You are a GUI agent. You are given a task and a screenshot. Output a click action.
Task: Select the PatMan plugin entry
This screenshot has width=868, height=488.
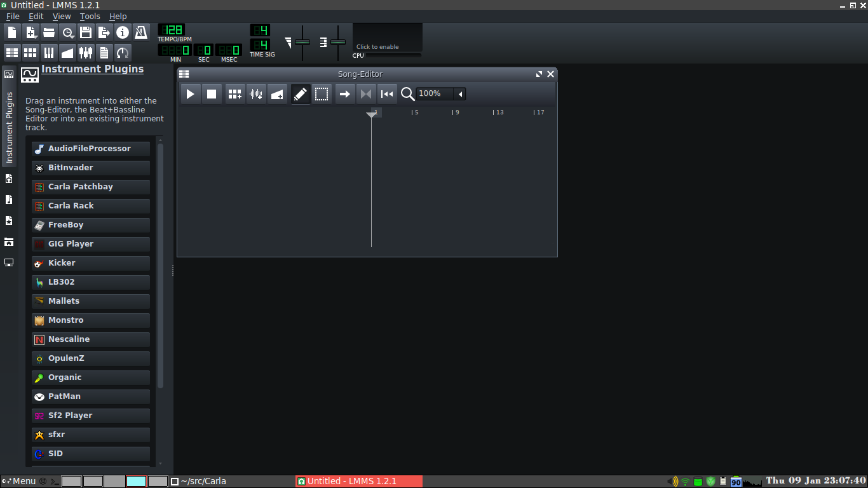[x=91, y=396]
